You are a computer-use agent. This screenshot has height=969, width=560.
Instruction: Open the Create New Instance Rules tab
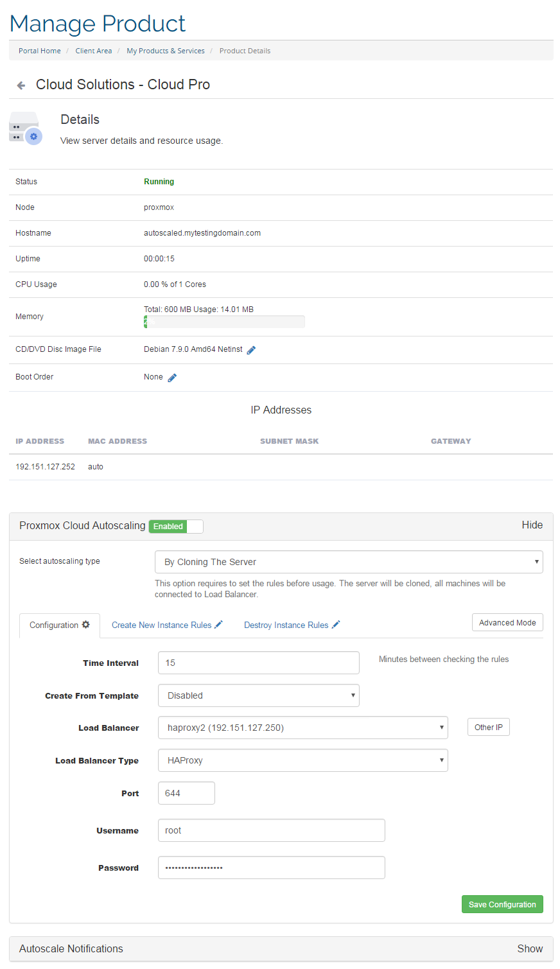(167, 625)
